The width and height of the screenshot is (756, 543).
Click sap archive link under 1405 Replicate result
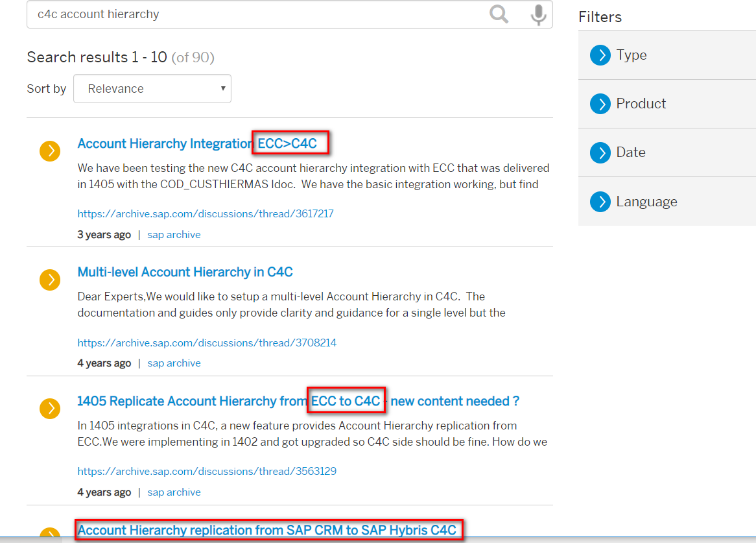(174, 492)
